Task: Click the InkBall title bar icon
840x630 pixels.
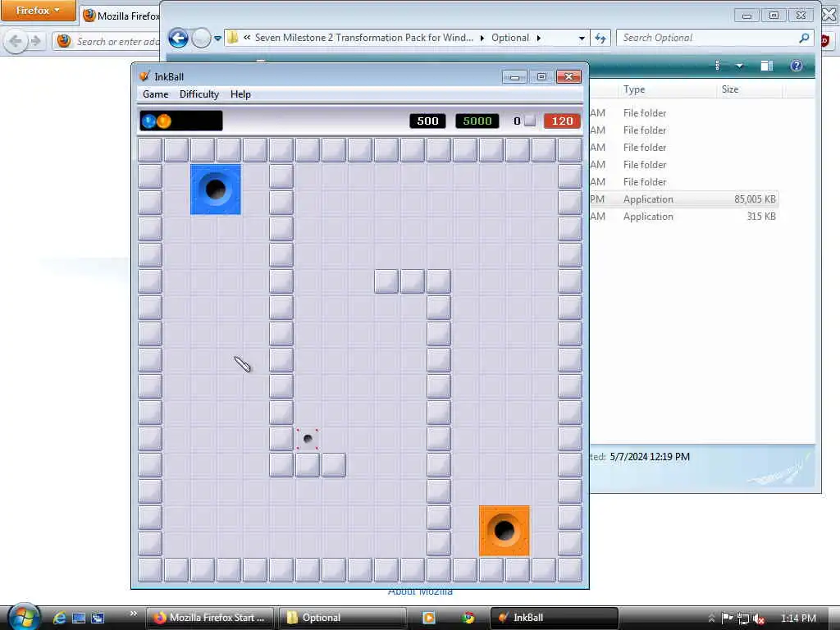Action: click(x=144, y=76)
